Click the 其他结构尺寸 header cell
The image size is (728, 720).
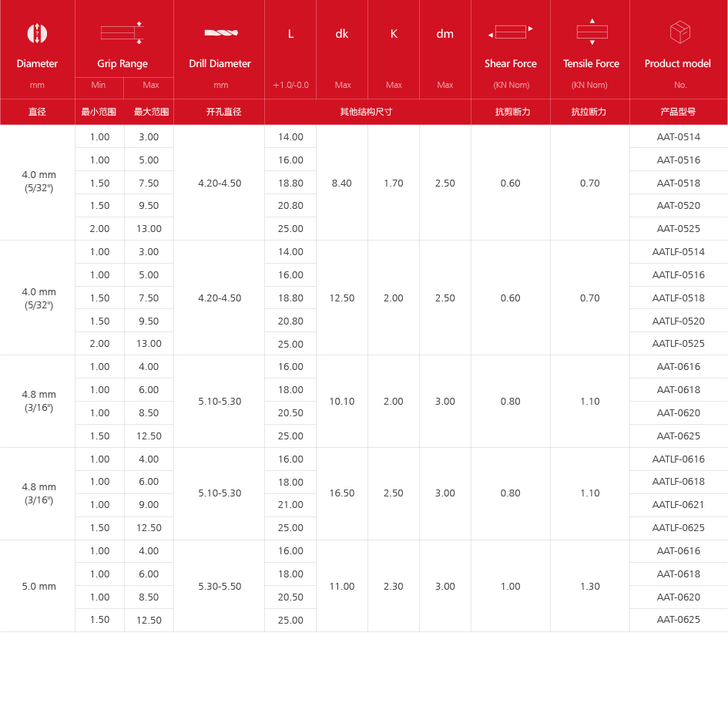pos(367,112)
